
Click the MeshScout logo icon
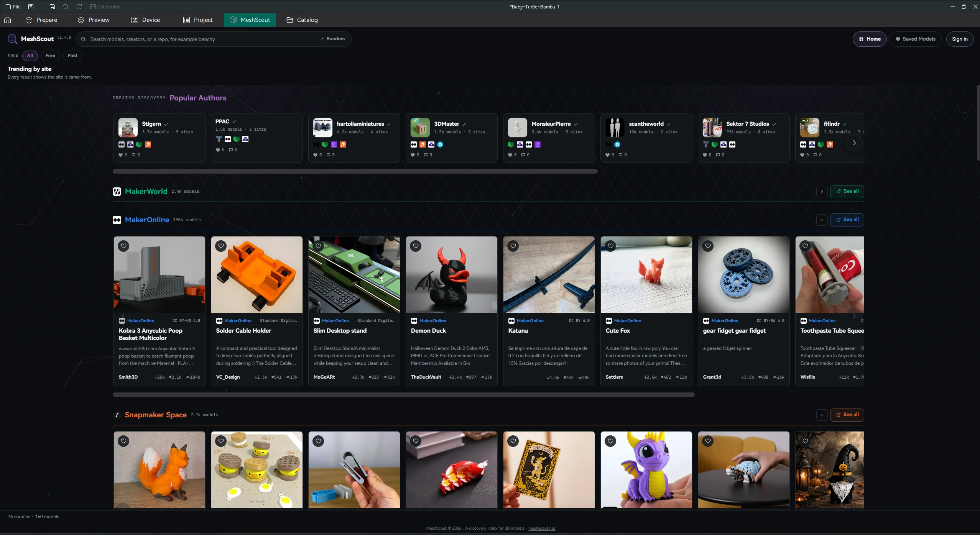tap(12, 39)
